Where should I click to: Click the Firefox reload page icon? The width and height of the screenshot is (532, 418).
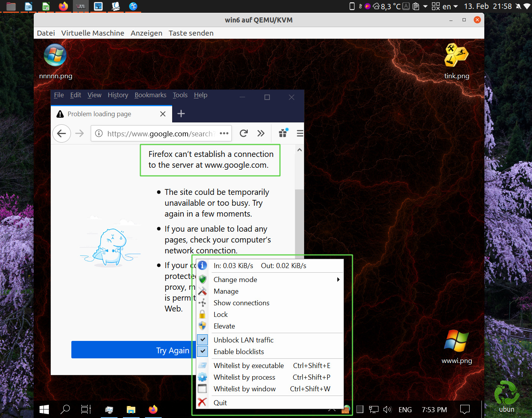pyautogui.click(x=244, y=133)
